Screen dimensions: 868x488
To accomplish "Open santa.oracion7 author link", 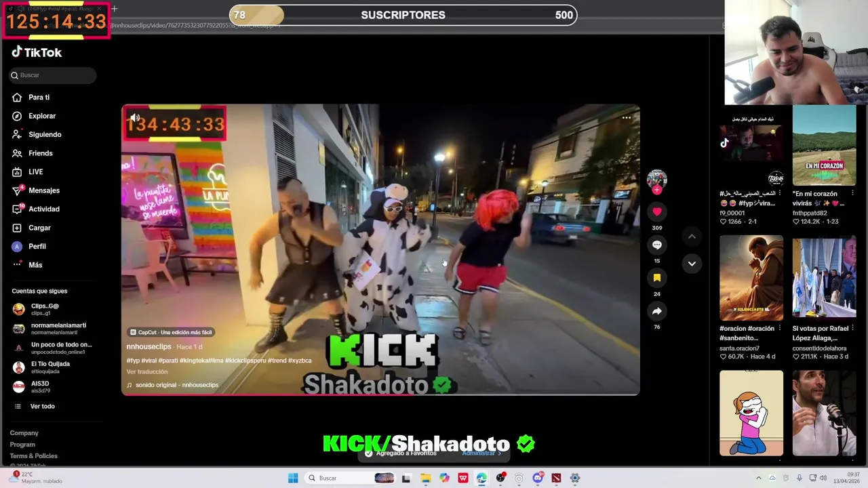I will [x=739, y=348].
